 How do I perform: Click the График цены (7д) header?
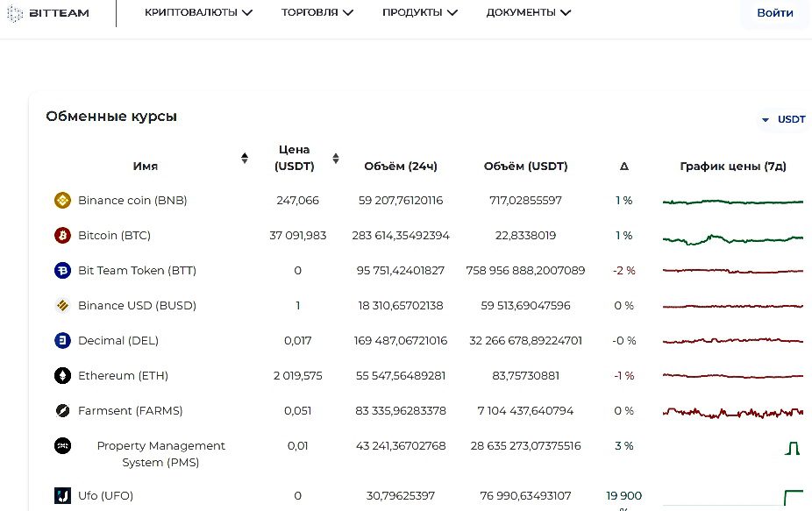733,167
